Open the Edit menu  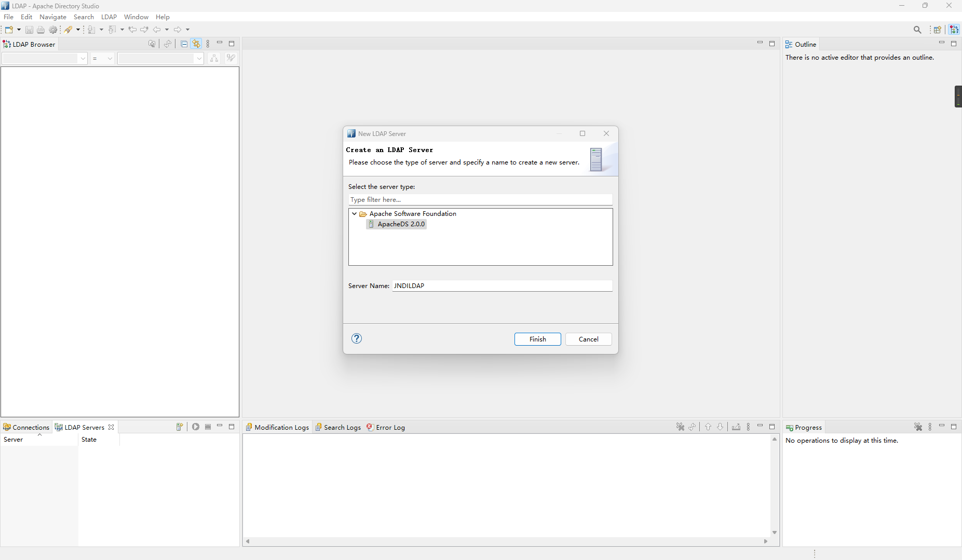[x=26, y=17]
